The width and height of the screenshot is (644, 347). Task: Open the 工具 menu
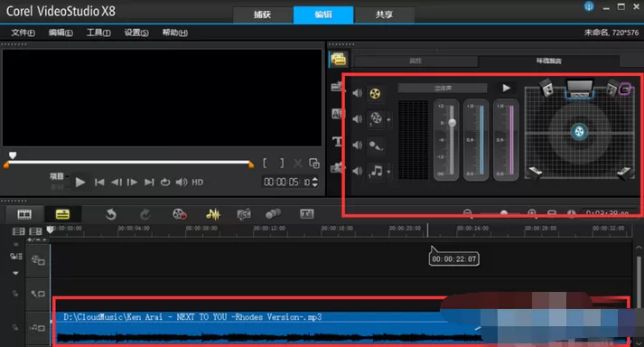pyautogui.click(x=98, y=33)
